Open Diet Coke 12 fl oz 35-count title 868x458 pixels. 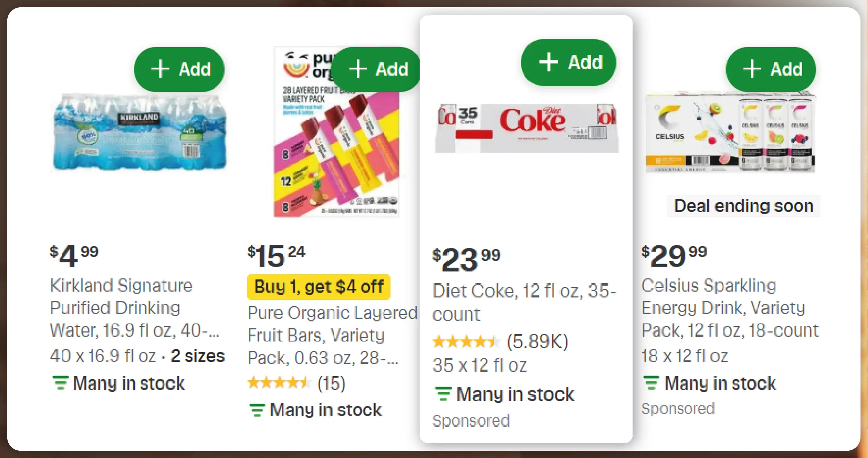524,302
